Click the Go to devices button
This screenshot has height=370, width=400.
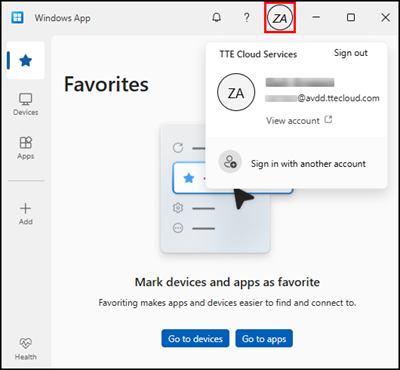[195, 338]
